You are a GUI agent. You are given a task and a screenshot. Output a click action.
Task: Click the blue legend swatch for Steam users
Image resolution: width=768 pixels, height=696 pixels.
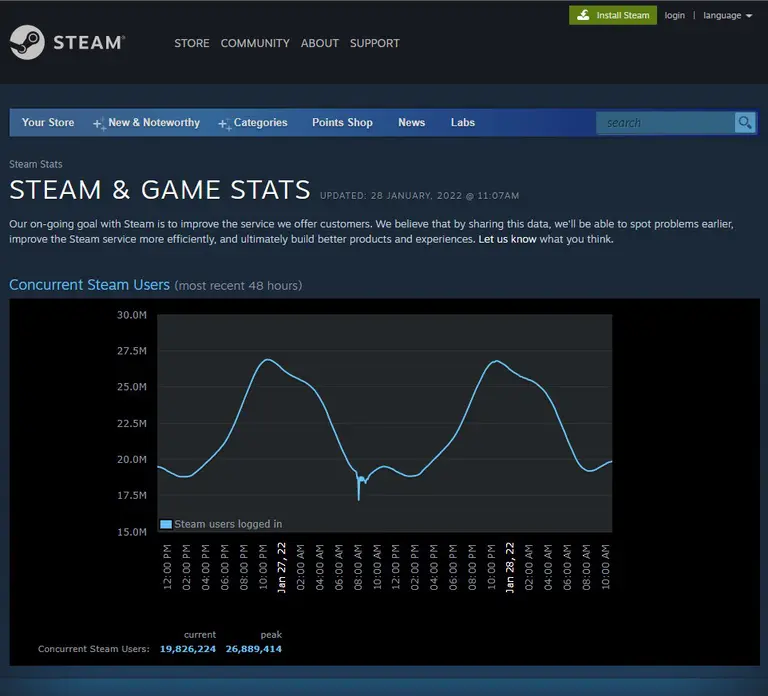tap(166, 524)
